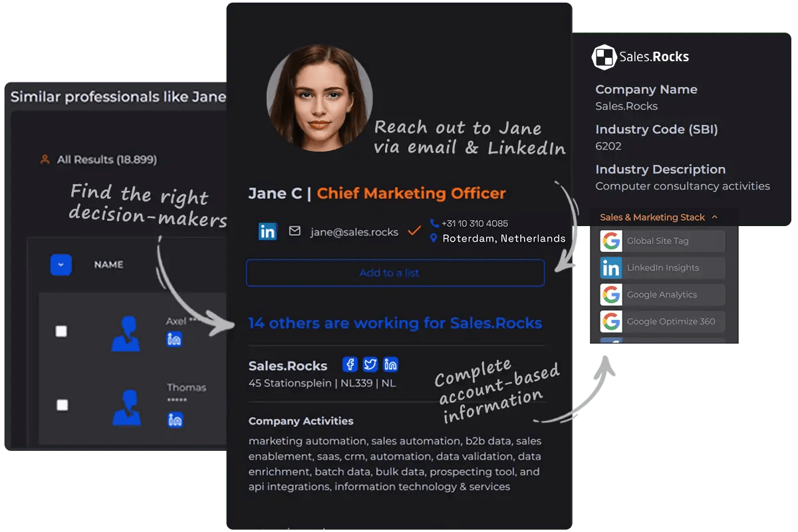798x532 pixels.
Task: Click the jane@sales.rocks email address
Action: [x=354, y=232]
